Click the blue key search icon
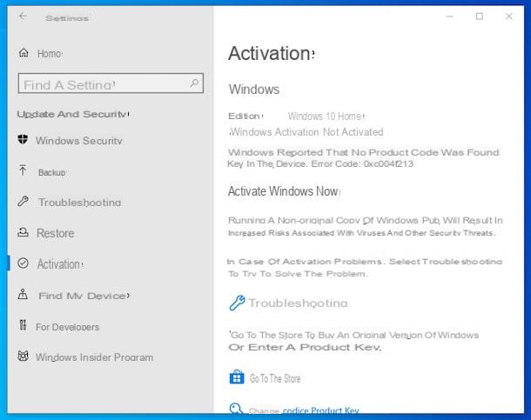Screen dimensions: 531x420 point(236,409)
